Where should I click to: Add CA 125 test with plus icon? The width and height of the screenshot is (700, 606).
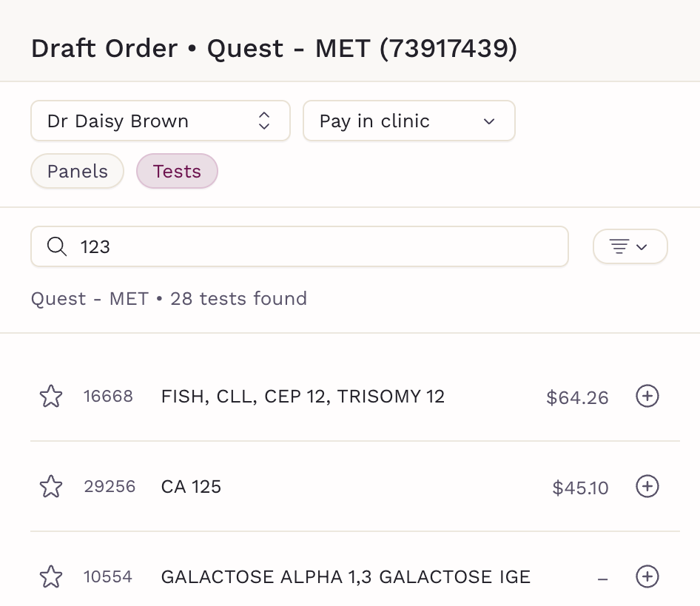[647, 487]
